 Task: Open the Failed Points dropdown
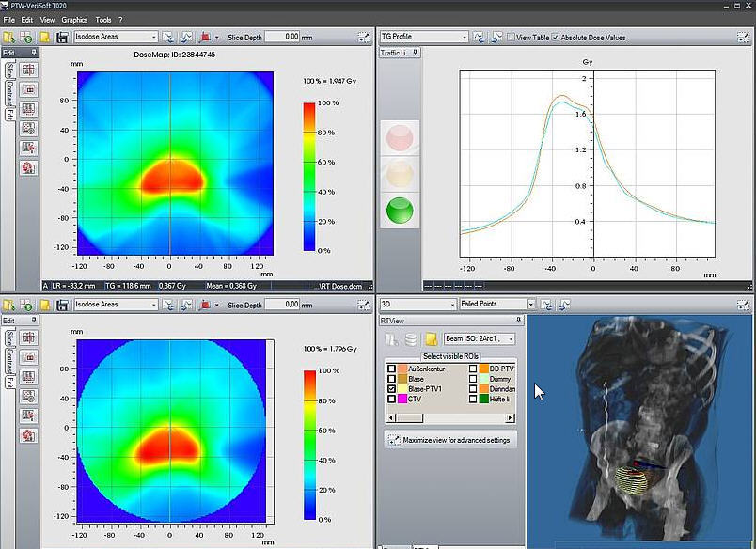click(497, 305)
